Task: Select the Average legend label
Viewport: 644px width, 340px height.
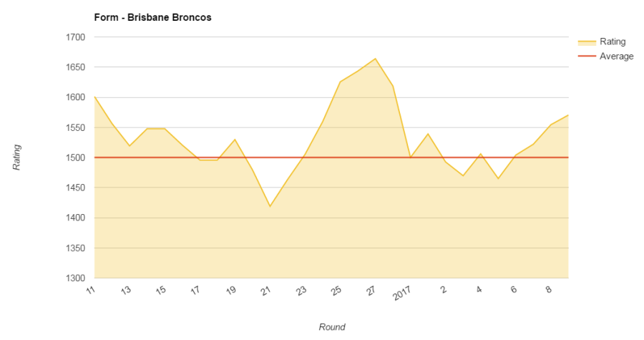Action: [x=616, y=57]
